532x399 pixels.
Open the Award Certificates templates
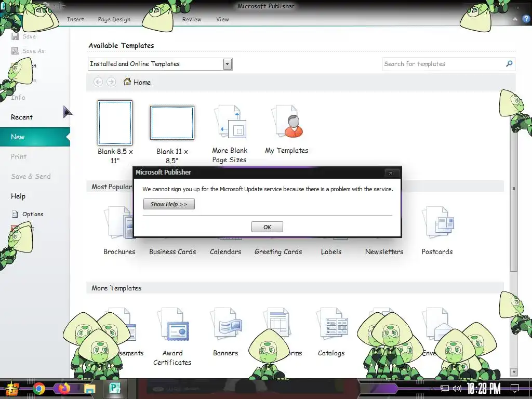pyautogui.click(x=172, y=337)
